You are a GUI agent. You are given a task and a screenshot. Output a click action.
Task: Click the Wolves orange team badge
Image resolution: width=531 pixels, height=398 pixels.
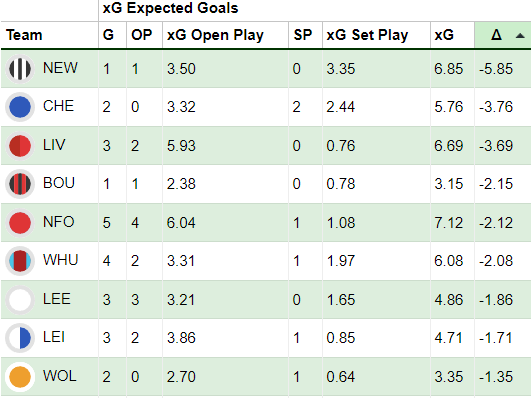[x=20, y=376]
